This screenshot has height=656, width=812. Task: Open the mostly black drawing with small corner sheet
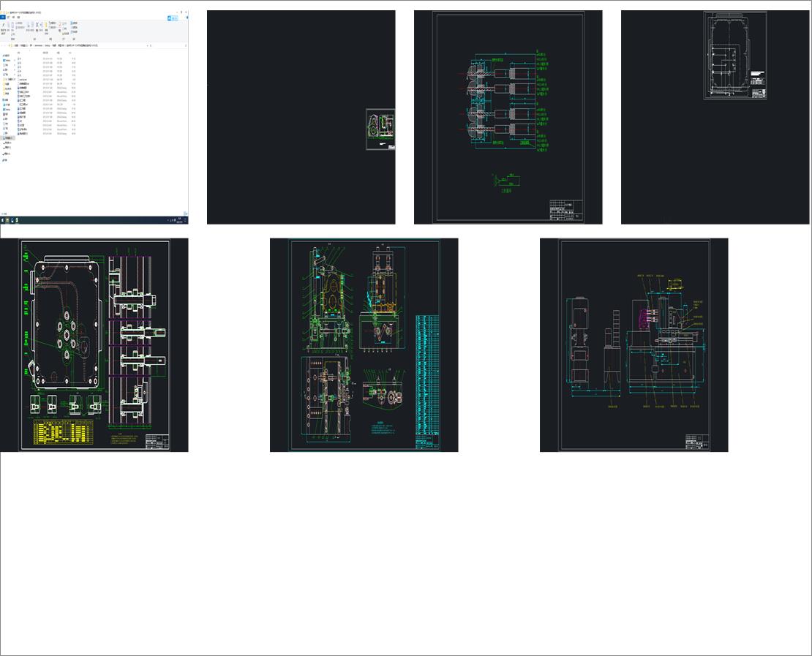pyautogui.click(x=301, y=117)
